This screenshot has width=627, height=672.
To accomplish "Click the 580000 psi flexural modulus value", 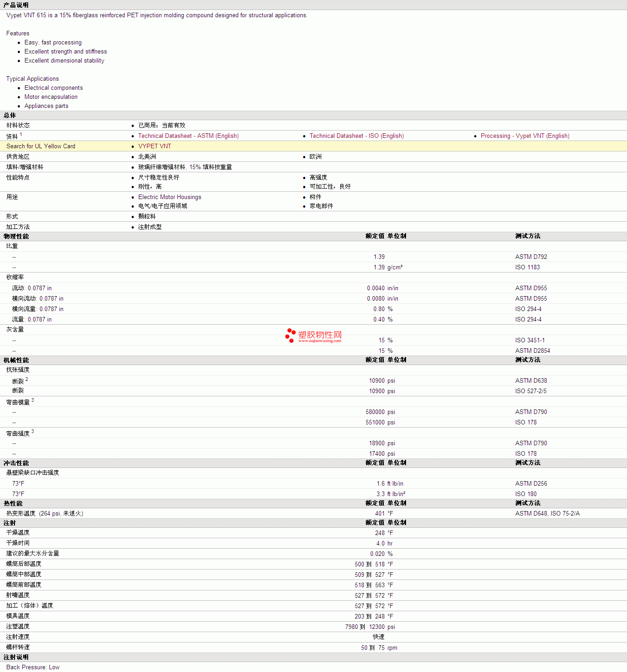I will (380, 412).
